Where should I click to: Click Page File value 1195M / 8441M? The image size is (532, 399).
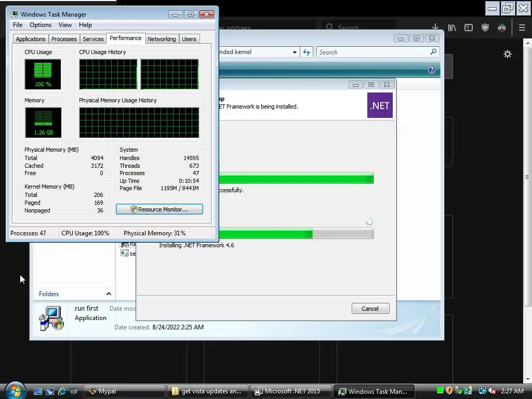click(179, 188)
